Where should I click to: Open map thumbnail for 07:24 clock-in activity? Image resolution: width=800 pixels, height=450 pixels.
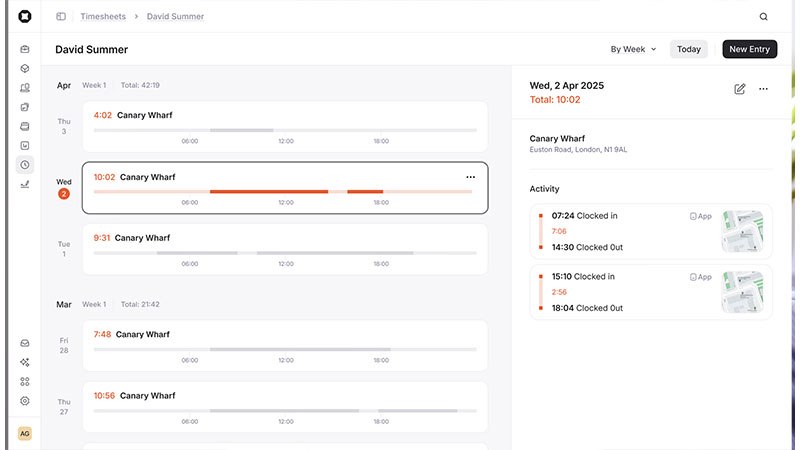tap(742, 231)
